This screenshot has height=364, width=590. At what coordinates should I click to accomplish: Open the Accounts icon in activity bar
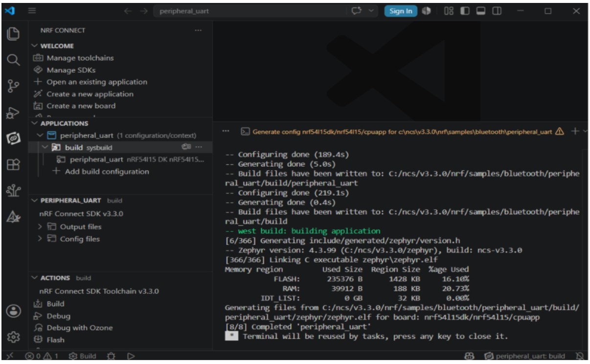(13, 311)
